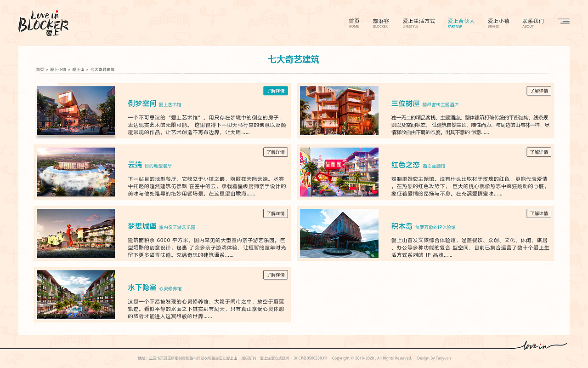The image size is (588, 368).
Task: Open 梦想城堡 thumbnail image
Action: pyautogui.click(x=76, y=233)
